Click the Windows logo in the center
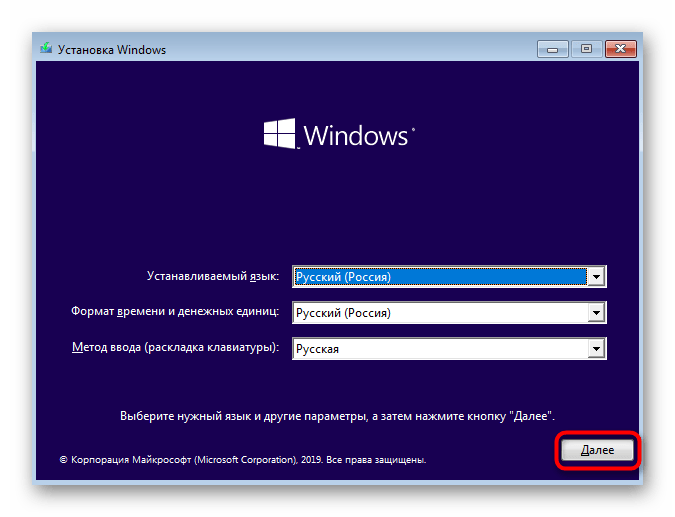 click(339, 134)
